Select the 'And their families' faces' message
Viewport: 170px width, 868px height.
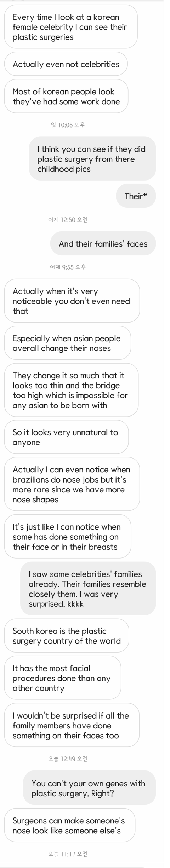(103, 243)
